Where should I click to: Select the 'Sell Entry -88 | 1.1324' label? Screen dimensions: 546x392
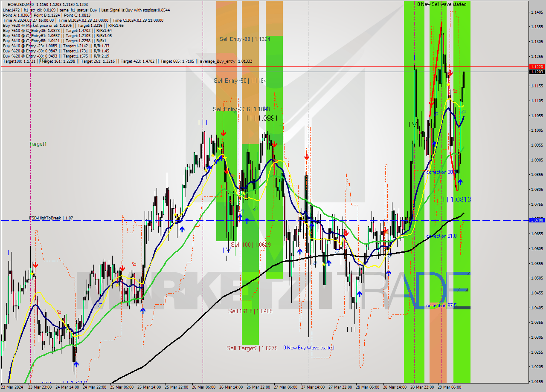245,39
